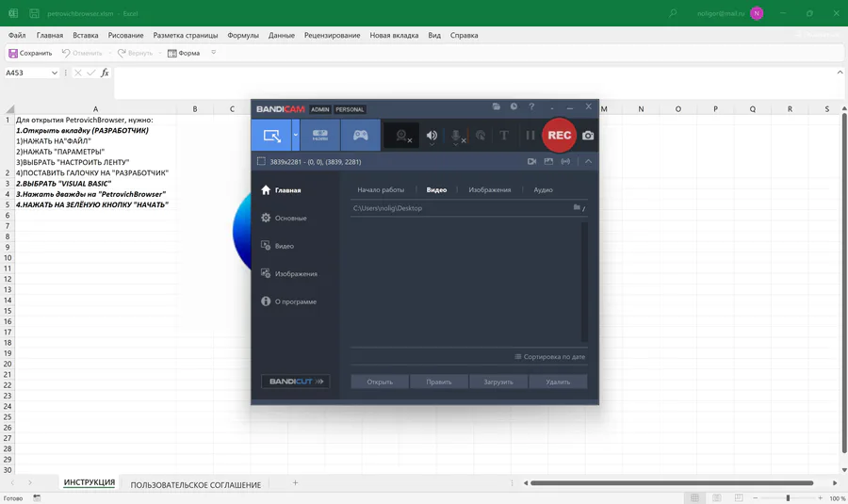
Task: Select game recording mode gamepad icon
Action: 360,136
